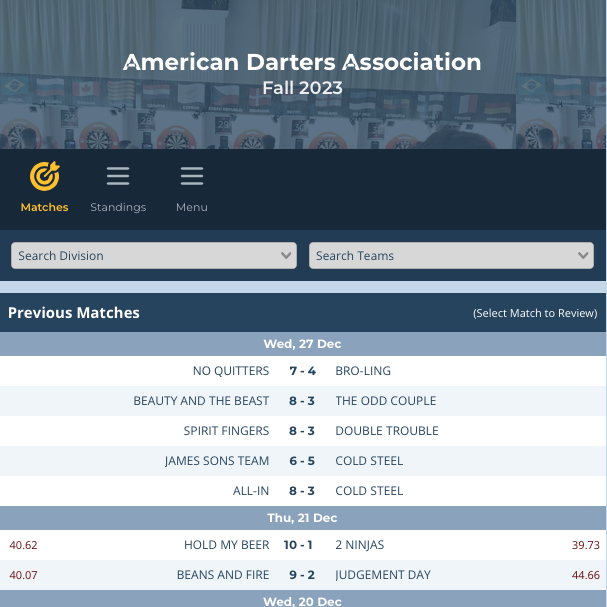Click the American Darters Association title
The width and height of the screenshot is (607, 607).
tap(302, 62)
